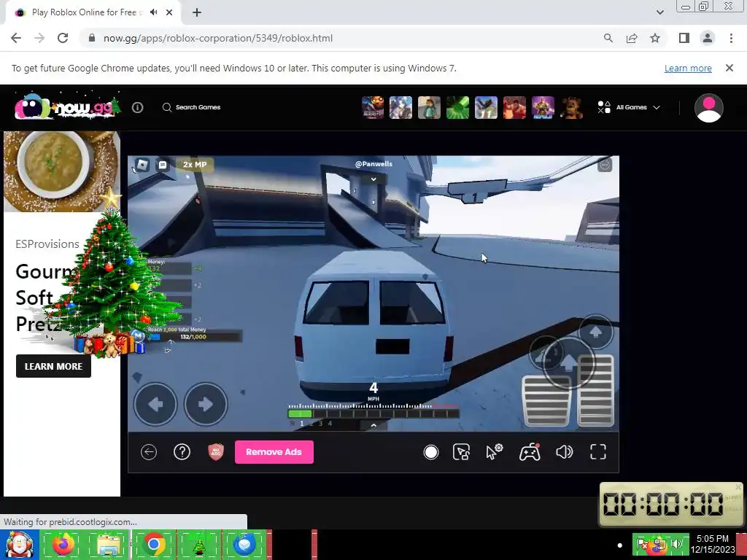Open a new browser tab
This screenshot has height=560, width=747.
click(x=197, y=12)
